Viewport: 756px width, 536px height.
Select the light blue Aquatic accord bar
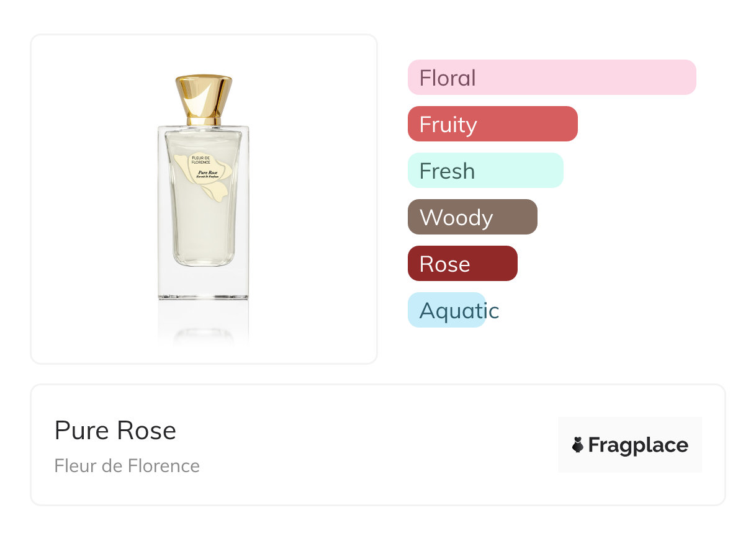tap(447, 310)
